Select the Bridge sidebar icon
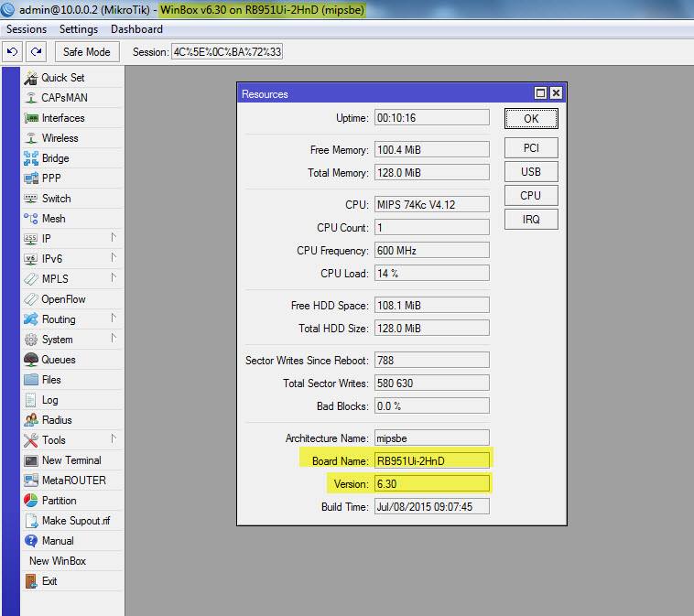 pyautogui.click(x=30, y=158)
